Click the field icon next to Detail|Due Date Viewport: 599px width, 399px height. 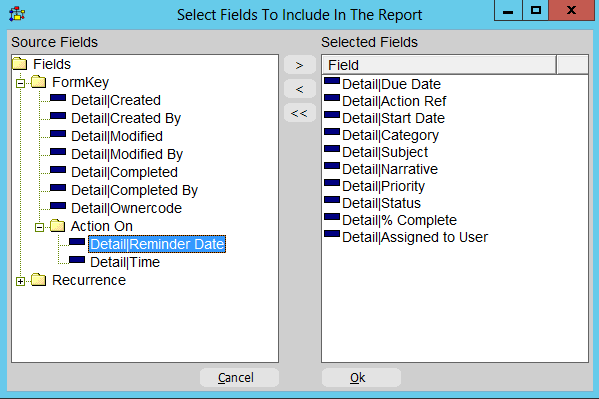click(332, 81)
